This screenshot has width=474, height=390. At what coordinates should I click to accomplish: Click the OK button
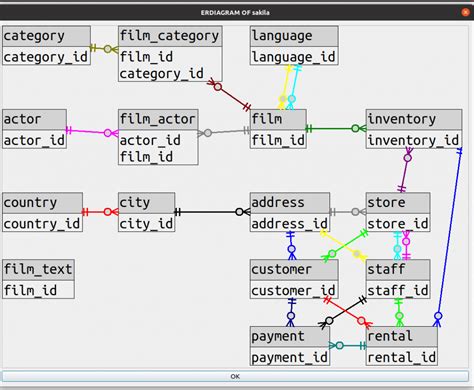(235, 376)
